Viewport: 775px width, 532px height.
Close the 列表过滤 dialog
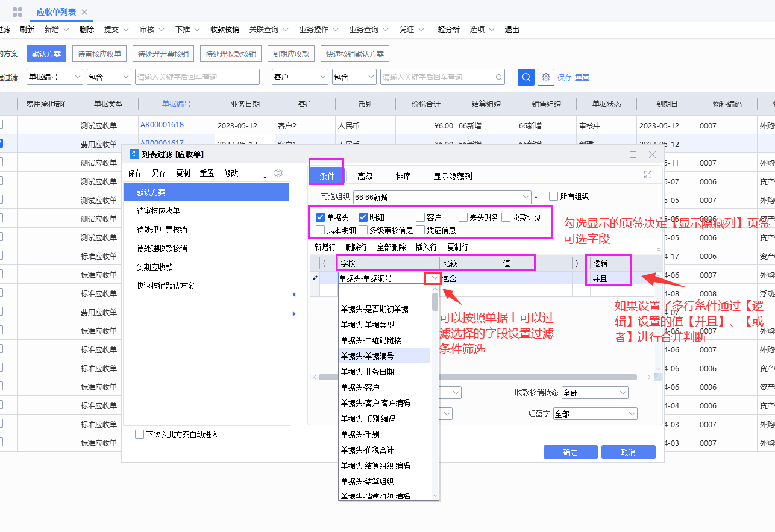[x=652, y=154]
